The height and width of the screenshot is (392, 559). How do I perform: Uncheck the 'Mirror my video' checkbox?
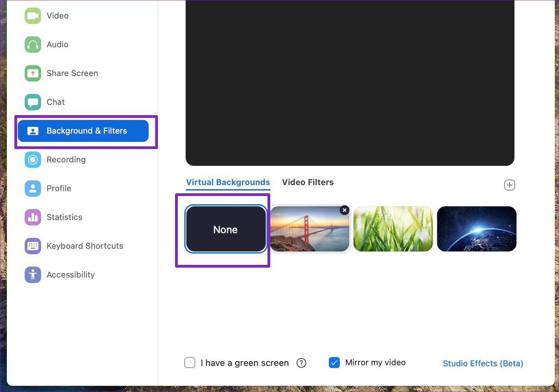[x=334, y=363]
